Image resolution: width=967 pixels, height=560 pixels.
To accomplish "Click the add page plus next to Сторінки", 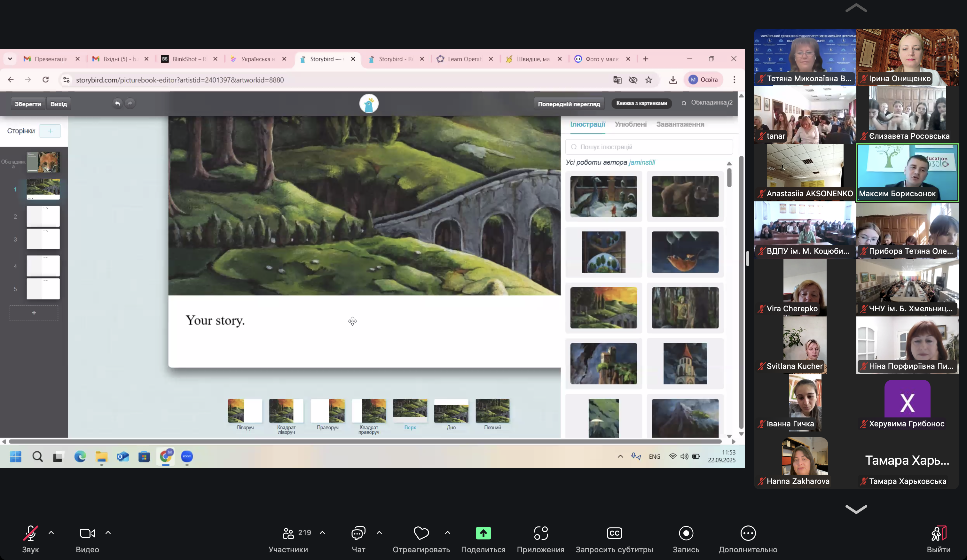I will click(x=50, y=131).
